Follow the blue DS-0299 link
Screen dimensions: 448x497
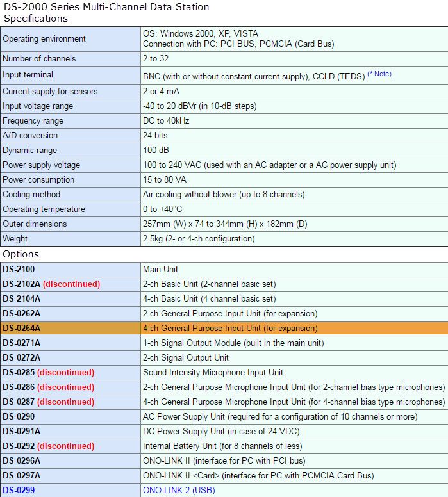click(19, 490)
